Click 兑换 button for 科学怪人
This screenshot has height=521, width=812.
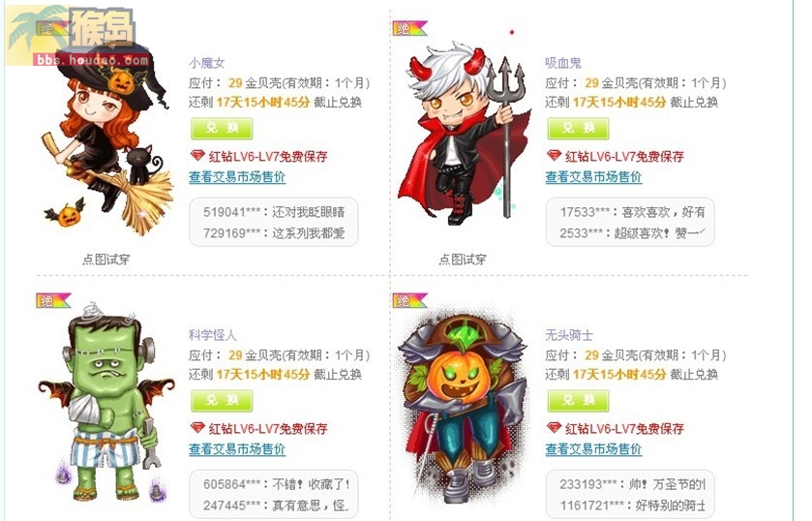222,400
